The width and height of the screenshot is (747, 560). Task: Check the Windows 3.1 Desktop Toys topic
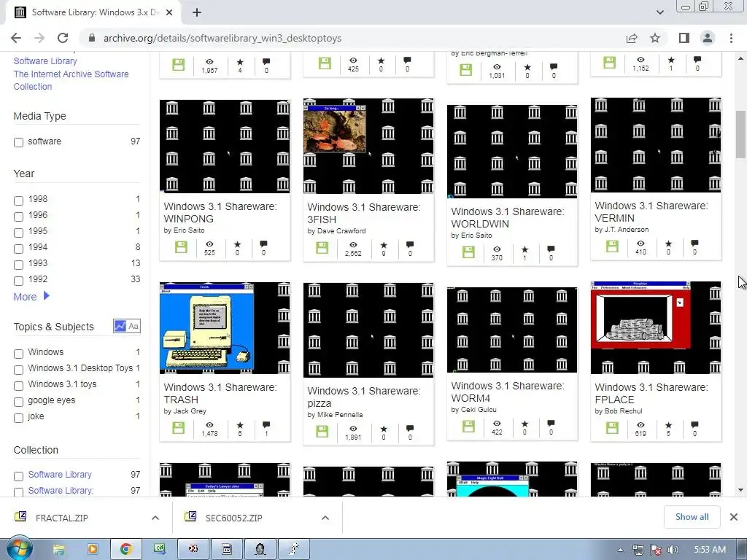[18, 370]
